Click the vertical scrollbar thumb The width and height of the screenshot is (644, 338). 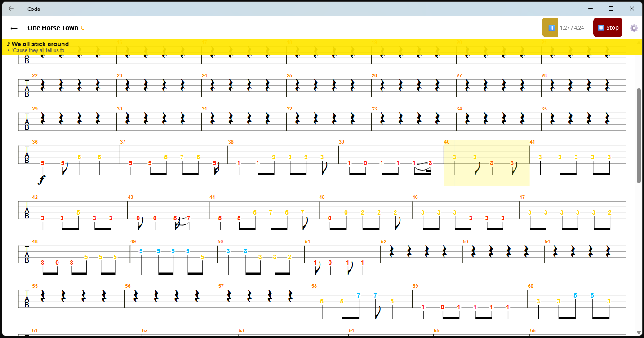click(639, 136)
